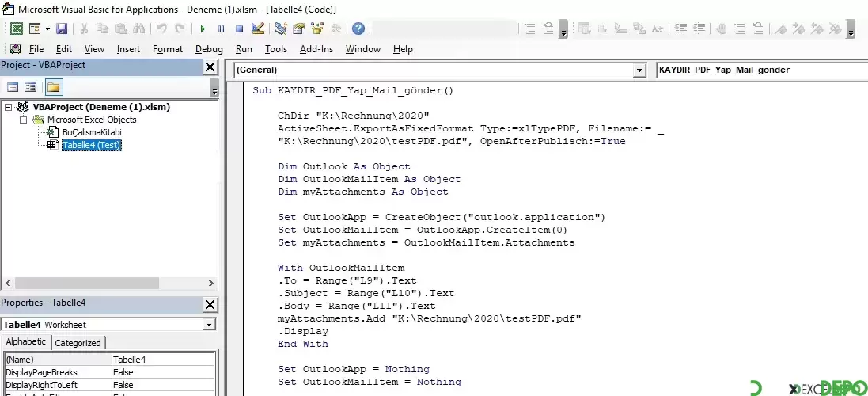This screenshot has width=868, height=396.
Task: Click the '.Display' code line
Action: click(x=303, y=331)
